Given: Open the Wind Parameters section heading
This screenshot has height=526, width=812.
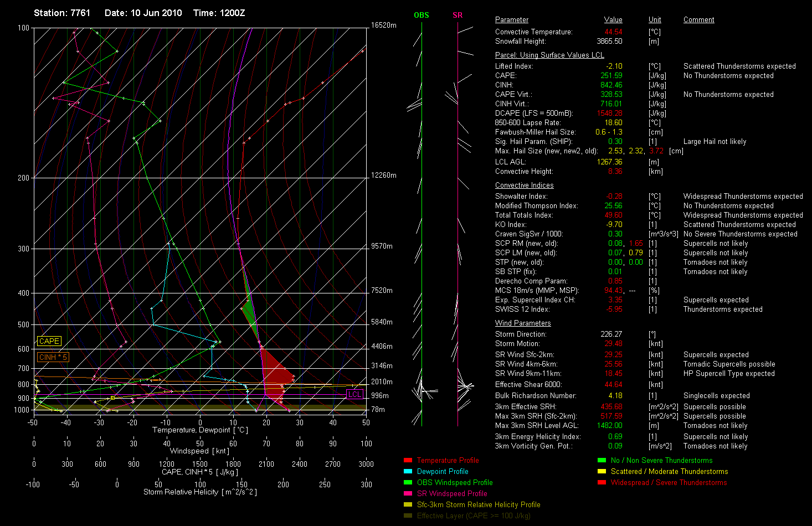Looking at the screenshot, I should pyautogui.click(x=523, y=323).
